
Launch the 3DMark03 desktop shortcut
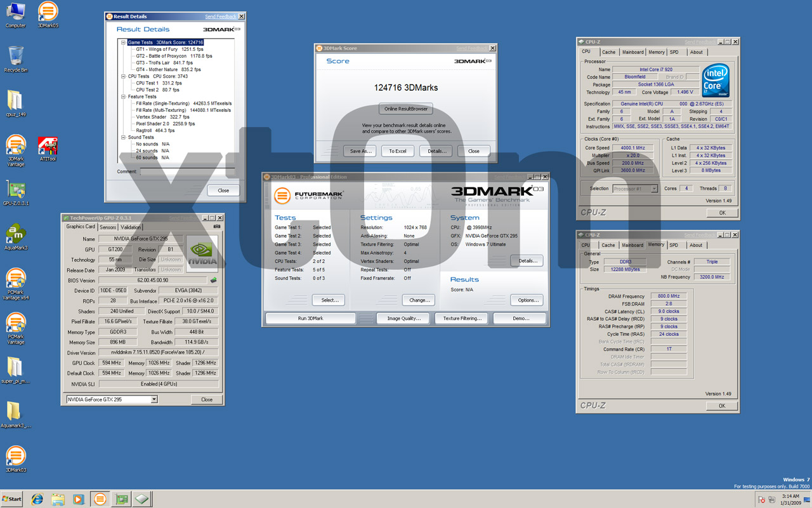[15, 458]
